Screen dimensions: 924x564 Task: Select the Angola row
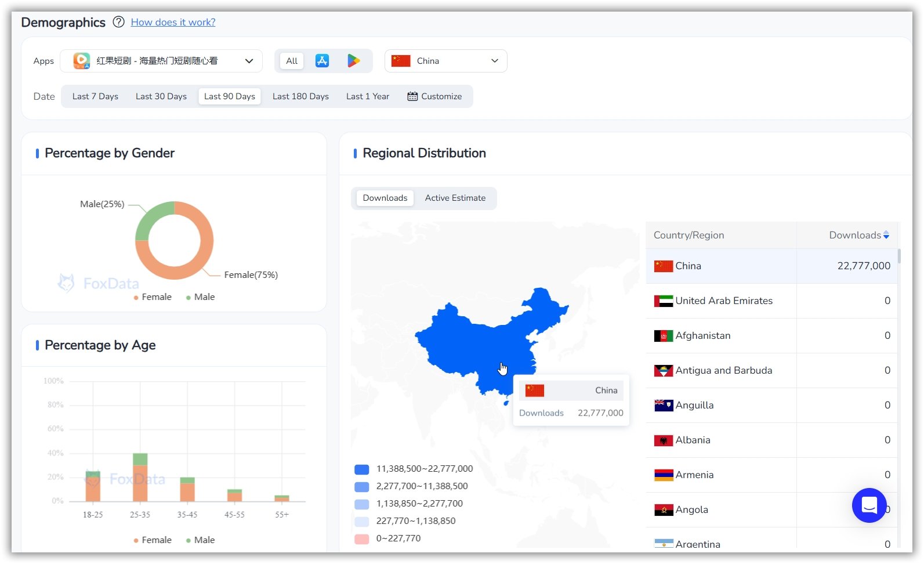pyautogui.click(x=771, y=509)
